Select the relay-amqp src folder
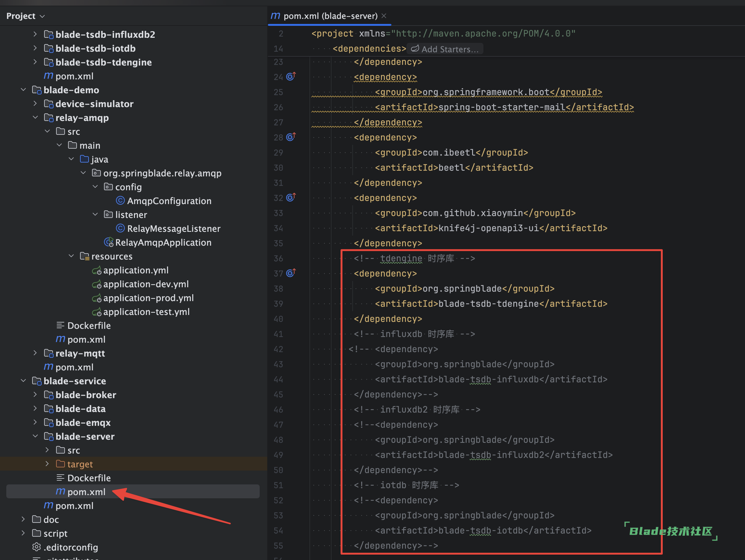745x560 pixels. coord(68,131)
